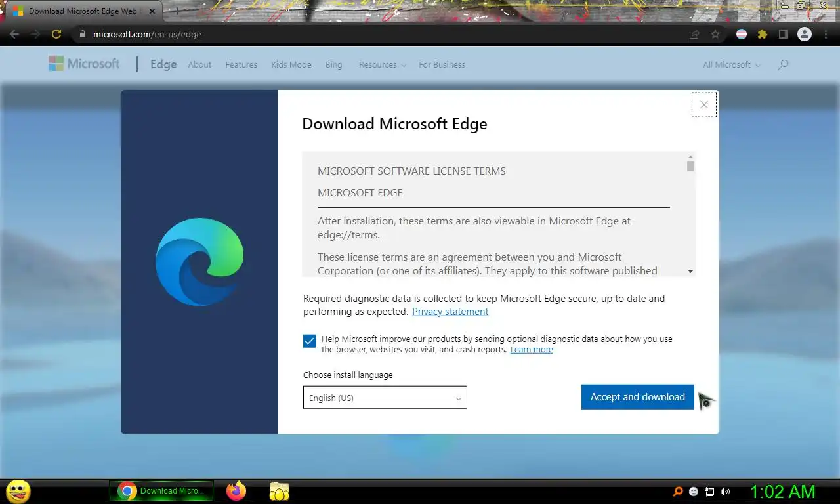Viewport: 840px width, 504px height.
Task: Click the volume speaker tray icon
Action: pyautogui.click(x=725, y=492)
